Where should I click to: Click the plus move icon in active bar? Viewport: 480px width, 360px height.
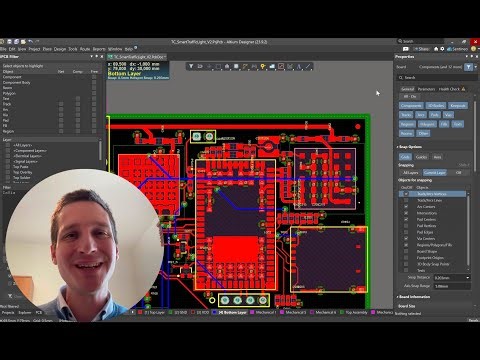pos(209,66)
